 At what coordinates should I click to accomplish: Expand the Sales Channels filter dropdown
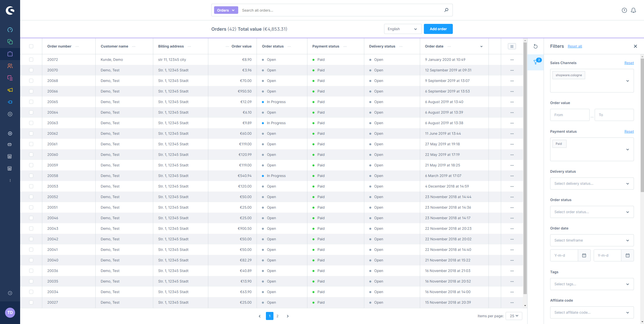click(x=627, y=81)
